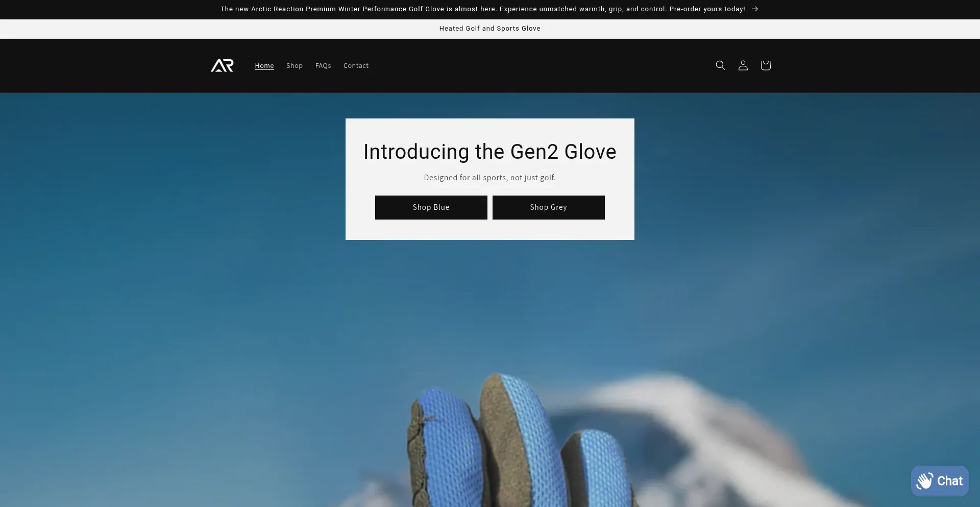Click the Heated Golf and Sports Glove bar
Viewport: 980px width, 507px height.
click(490, 29)
